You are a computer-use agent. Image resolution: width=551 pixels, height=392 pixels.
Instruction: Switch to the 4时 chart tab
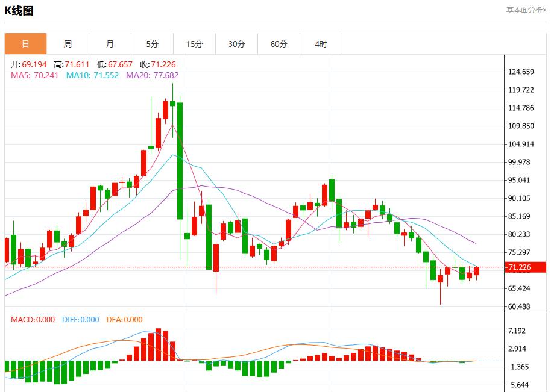pyautogui.click(x=321, y=44)
